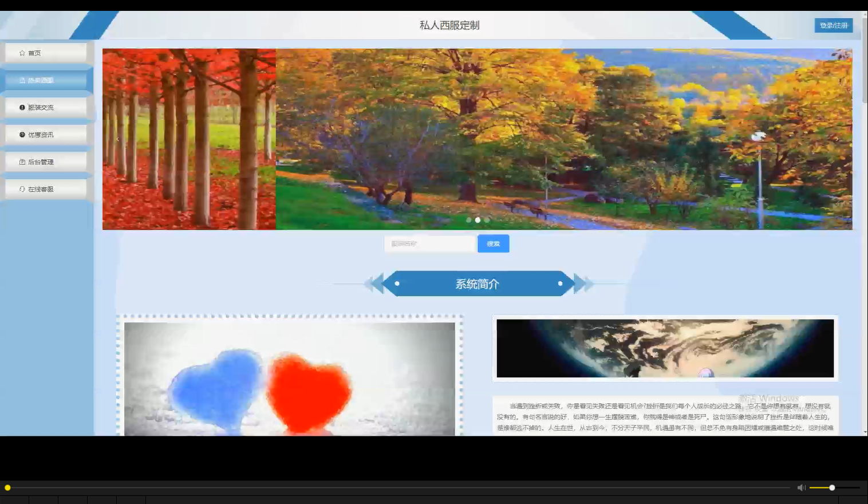This screenshot has width=868, height=504.
Task: Open the 在线客服 menu item
Action: 46,190
